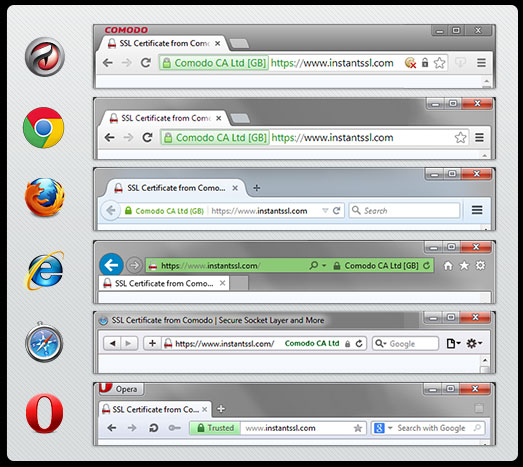Click the Internet Explorer logo icon

click(44, 271)
